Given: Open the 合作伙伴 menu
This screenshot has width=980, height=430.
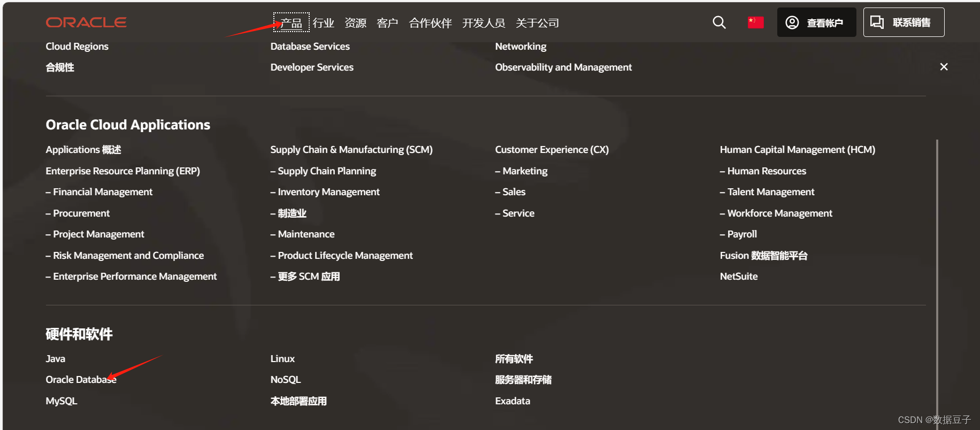Looking at the screenshot, I should (431, 23).
